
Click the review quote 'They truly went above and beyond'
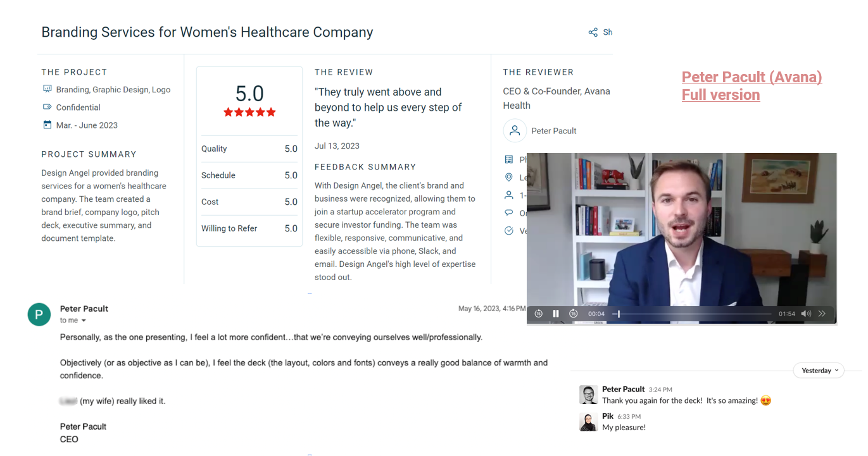pyautogui.click(x=388, y=107)
